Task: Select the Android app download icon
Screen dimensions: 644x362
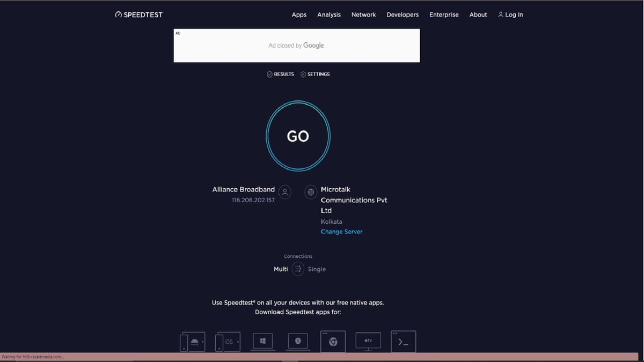Action: [x=192, y=341]
